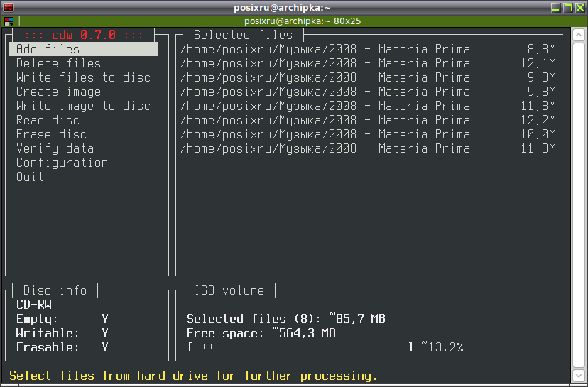The height and width of the screenshot is (387, 588).
Task: Open the Configuration menu item
Action: (x=62, y=163)
